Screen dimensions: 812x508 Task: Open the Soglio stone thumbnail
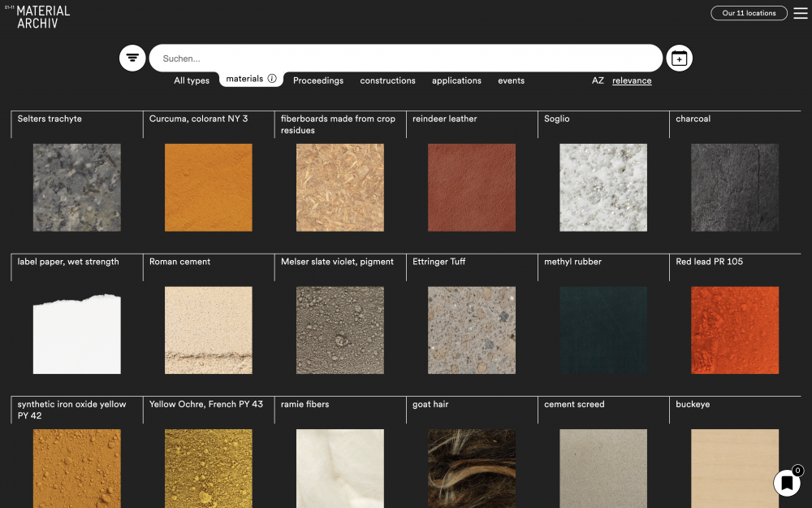tap(603, 187)
